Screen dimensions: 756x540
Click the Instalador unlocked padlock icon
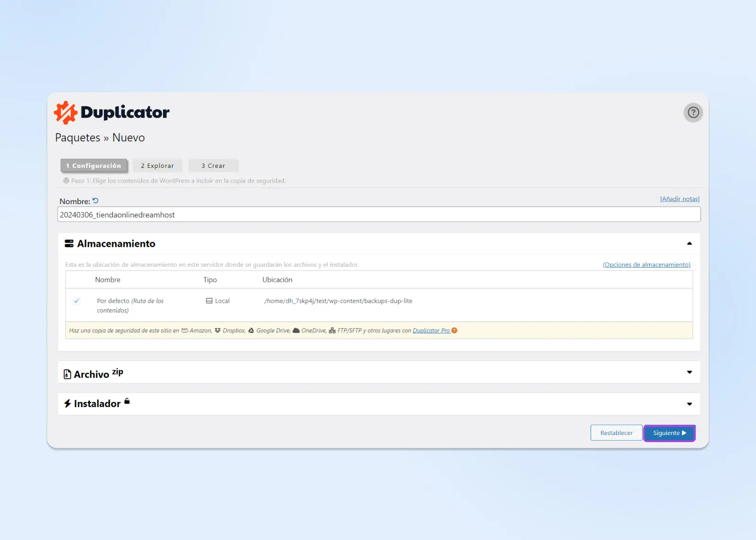[127, 401]
